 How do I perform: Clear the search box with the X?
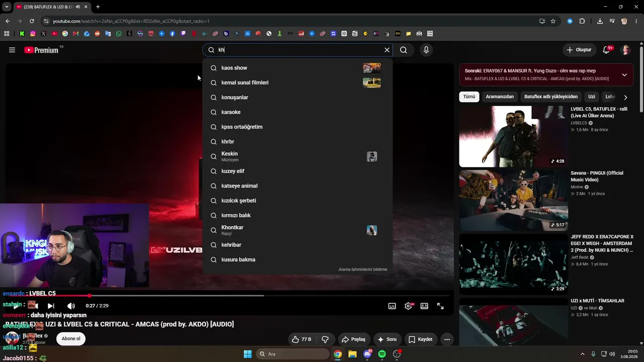(x=387, y=50)
